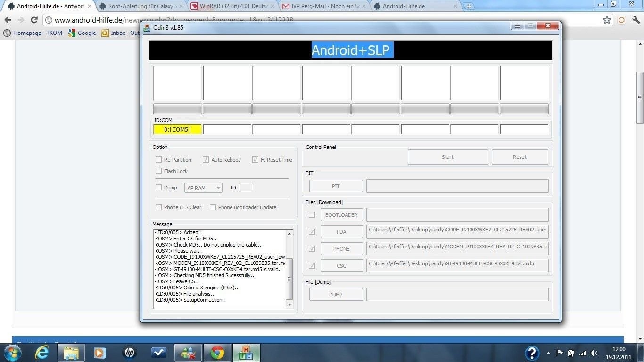
Task: Toggle the Auto Reboot checkbox
Action: (x=206, y=160)
